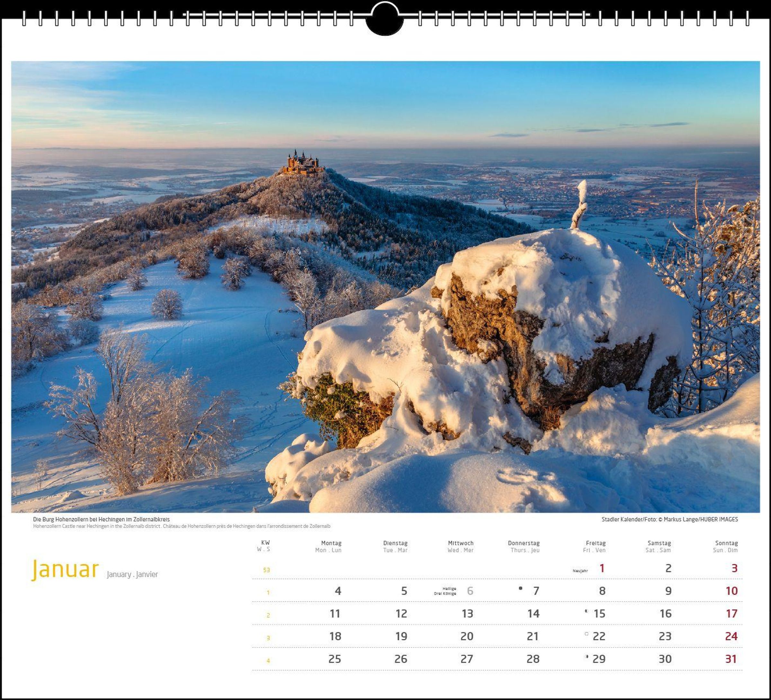
Task: Click the KW week column header
Action: coord(265,543)
